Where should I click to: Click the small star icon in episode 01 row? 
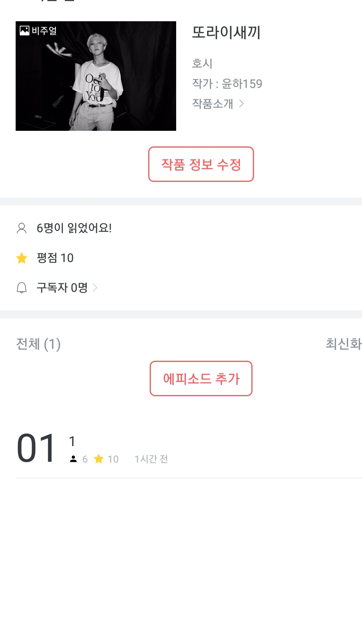pos(99,459)
